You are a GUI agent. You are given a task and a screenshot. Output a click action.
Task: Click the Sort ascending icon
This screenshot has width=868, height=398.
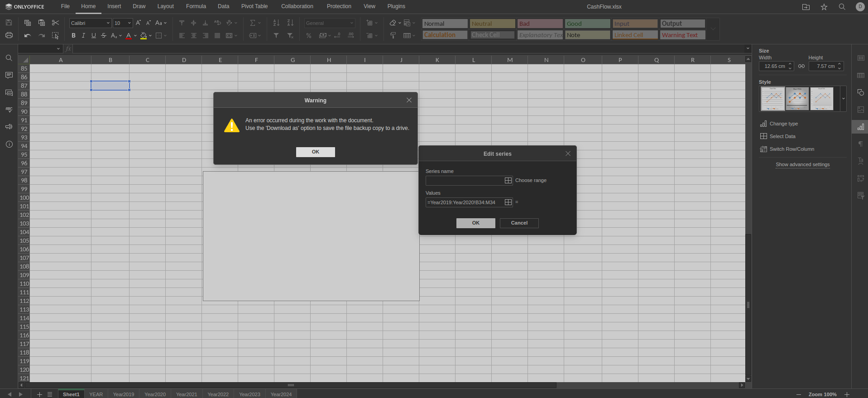[276, 23]
